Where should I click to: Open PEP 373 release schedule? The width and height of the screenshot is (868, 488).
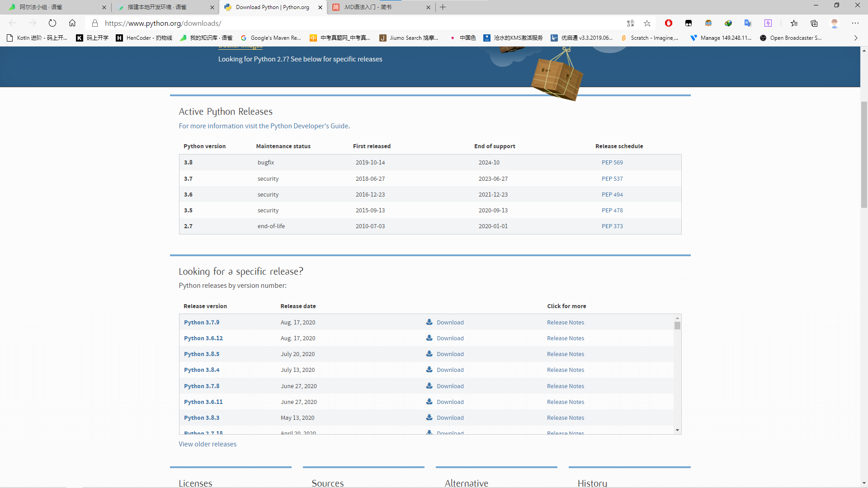coord(612,226)
